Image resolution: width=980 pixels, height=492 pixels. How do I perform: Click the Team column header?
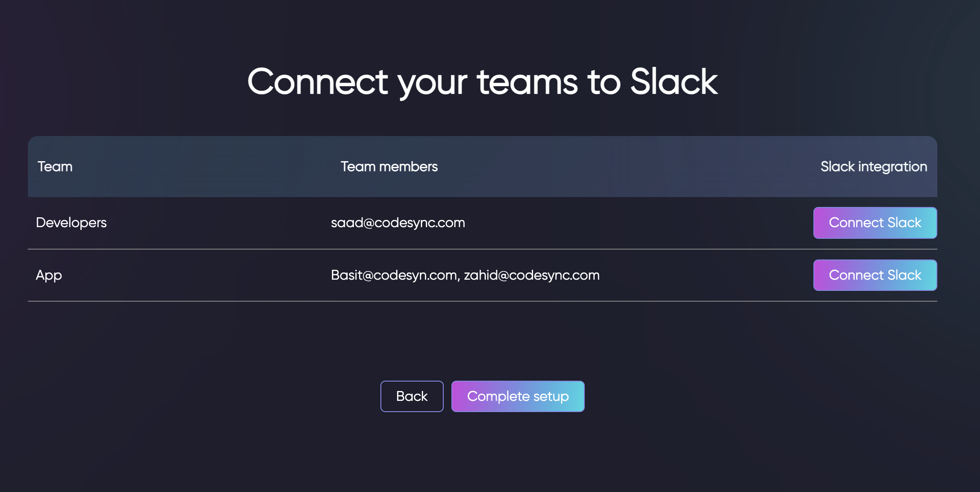pyautogui.click(x=55, y=167)
